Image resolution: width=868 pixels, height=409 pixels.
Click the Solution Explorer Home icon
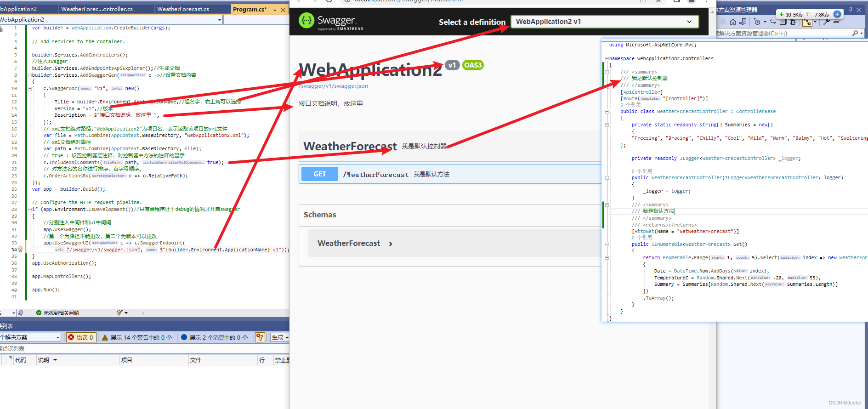tap(733, 22)
